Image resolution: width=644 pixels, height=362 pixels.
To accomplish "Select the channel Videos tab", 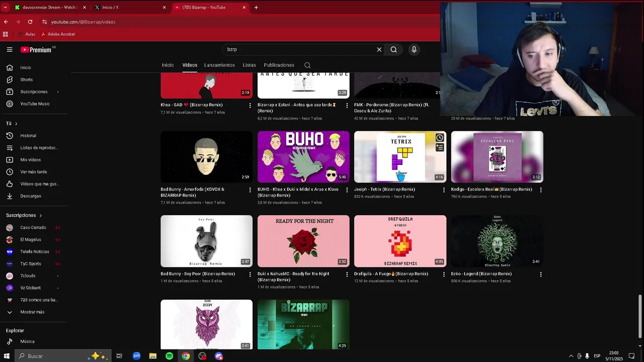I will tap(190, 65).
